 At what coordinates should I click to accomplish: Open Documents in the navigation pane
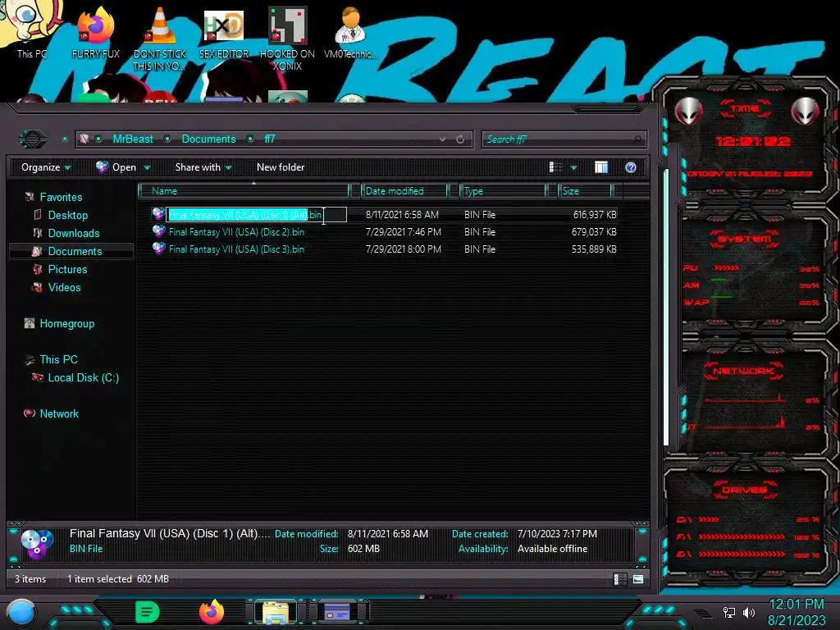(x=75, y=251)
